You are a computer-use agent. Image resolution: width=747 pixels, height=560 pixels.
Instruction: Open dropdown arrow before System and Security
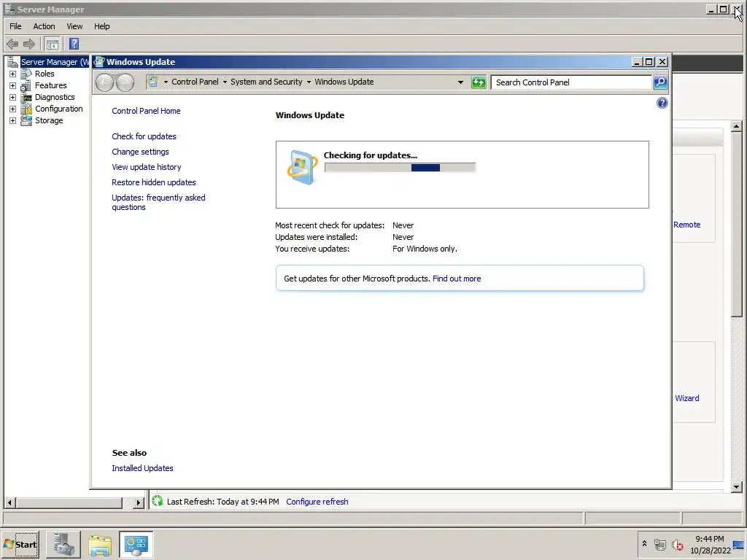point(225,82)
